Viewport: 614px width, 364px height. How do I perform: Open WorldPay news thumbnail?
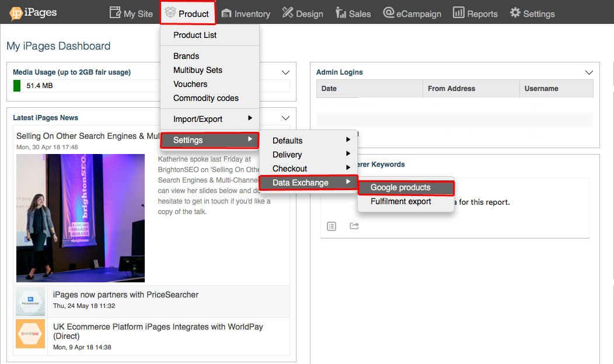pos(30,334)
